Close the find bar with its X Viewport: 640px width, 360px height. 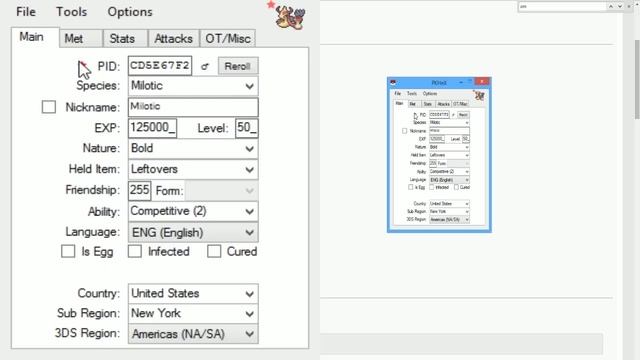tap(629, 7)
